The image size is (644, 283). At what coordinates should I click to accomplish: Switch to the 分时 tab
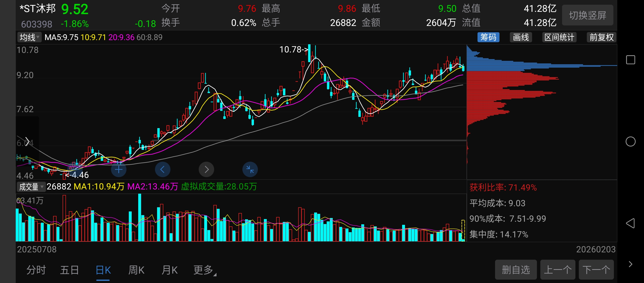[x=36, y=270]
